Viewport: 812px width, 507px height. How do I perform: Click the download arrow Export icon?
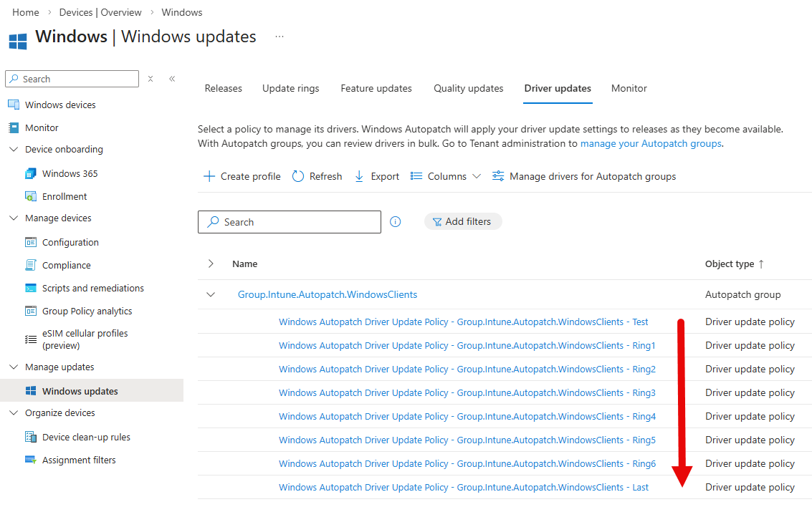pos(359,176)
